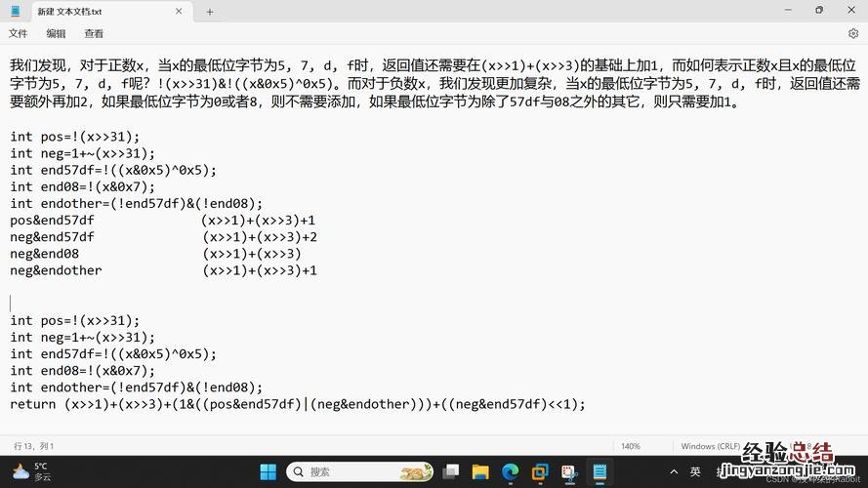
Task: Add a new tab with plus button
Action: [x=210, y=12]
